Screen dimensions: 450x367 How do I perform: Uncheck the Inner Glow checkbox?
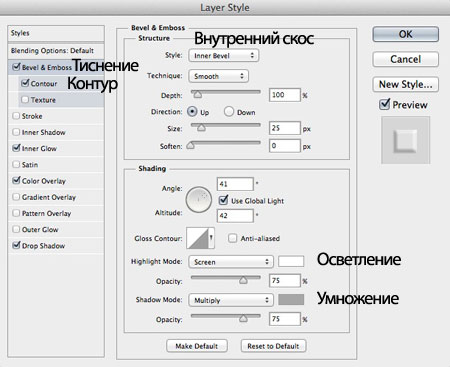16,148
